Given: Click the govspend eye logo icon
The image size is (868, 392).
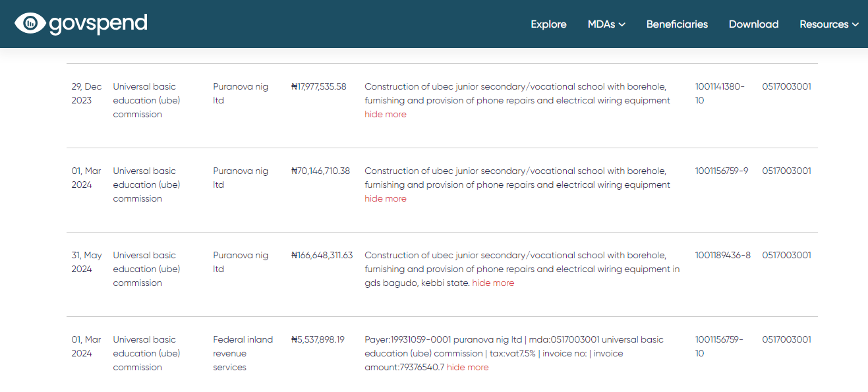Looking at the screenshot, I should click(x=30, y=24).
